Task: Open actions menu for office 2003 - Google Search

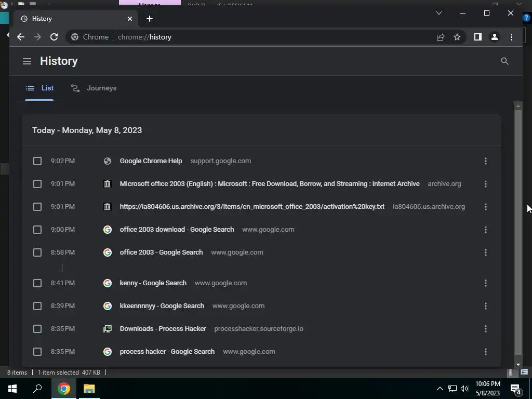Action: pyautogui.click(x=486, y=252)
